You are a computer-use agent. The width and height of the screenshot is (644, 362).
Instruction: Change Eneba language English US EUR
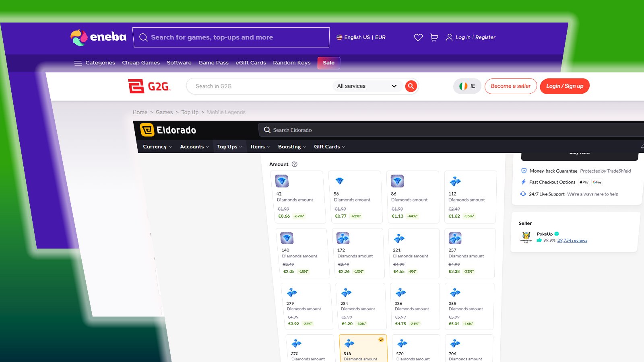point(361,37)
